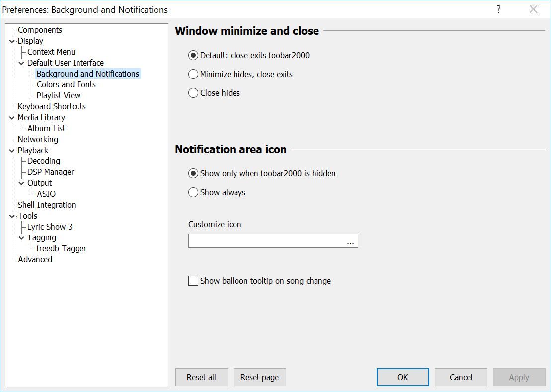
Task: Collapse the Media Library tree node
Action: [x=12, y=118]
